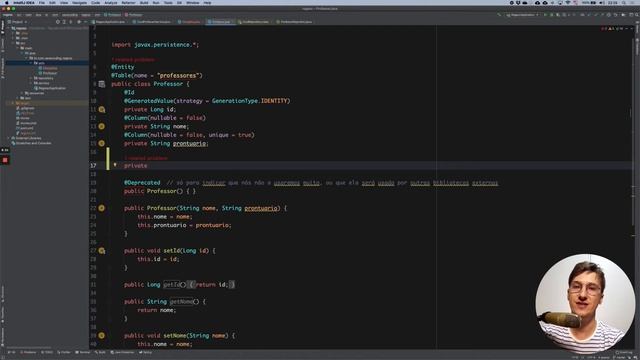Click the gutter icon beside setNome on line 39
This screenshot has width=640, height=360.
[x=102, y=336]
